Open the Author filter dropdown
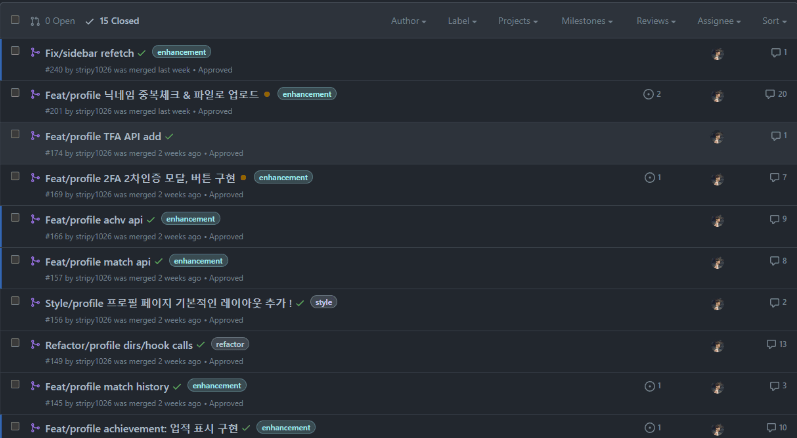 point(408,21)
